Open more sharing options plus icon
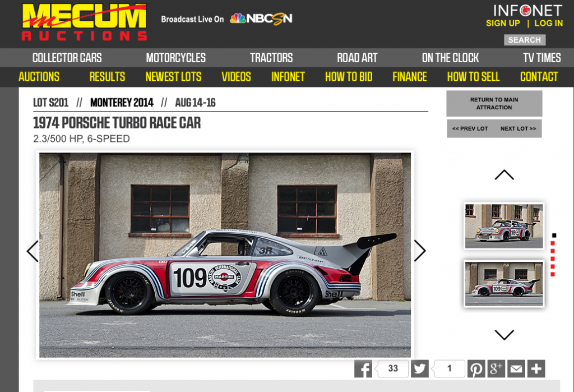The height and width of the screenshot is (392, 574). (536, 368)
